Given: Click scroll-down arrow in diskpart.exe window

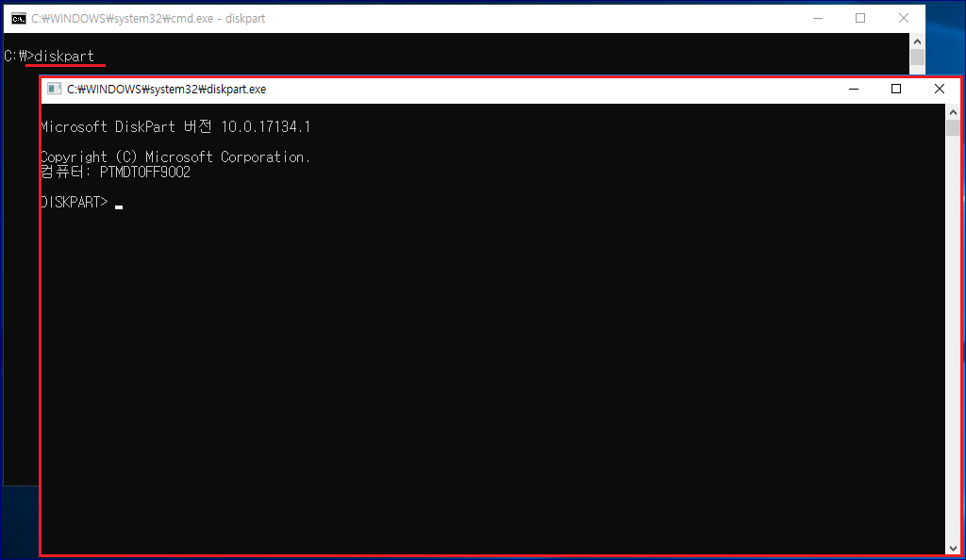Looking at the screenshot, I should pos(953,548).
